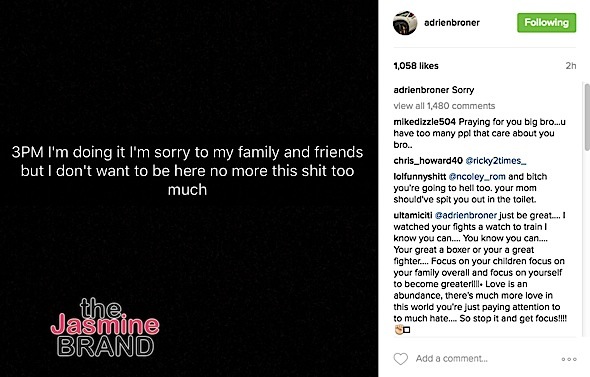Viewport: 590px width, 377px height.
Task: Click the @ncoley_rom mention
Action: tap(477, 176)
